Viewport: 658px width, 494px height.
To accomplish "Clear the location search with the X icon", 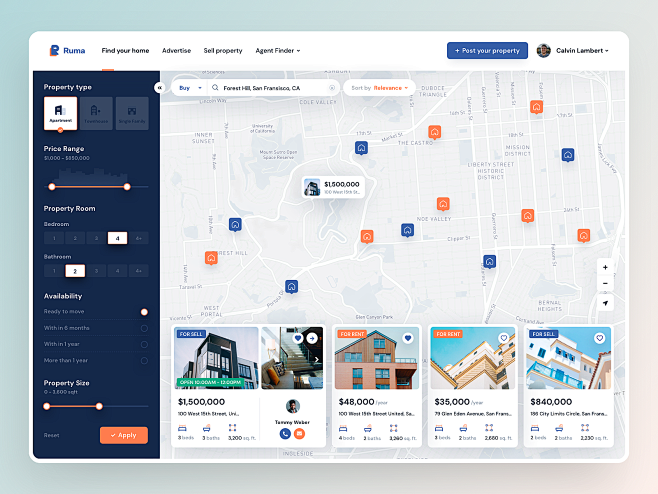I will click(332, 88).
